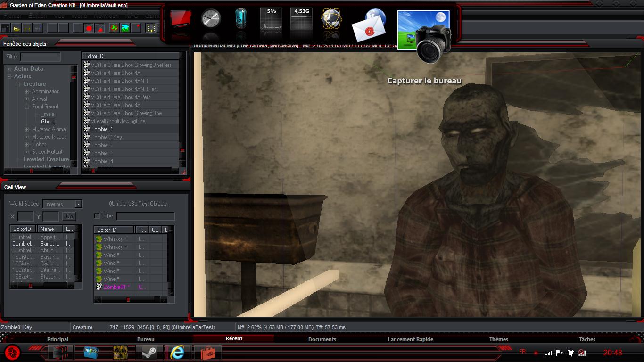The image size is (644, 362).
Task: Open the World menu
Action: [79, 16]
